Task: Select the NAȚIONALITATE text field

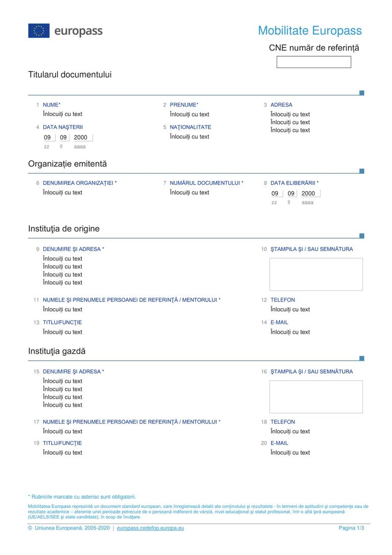Action: coord(189,136)
